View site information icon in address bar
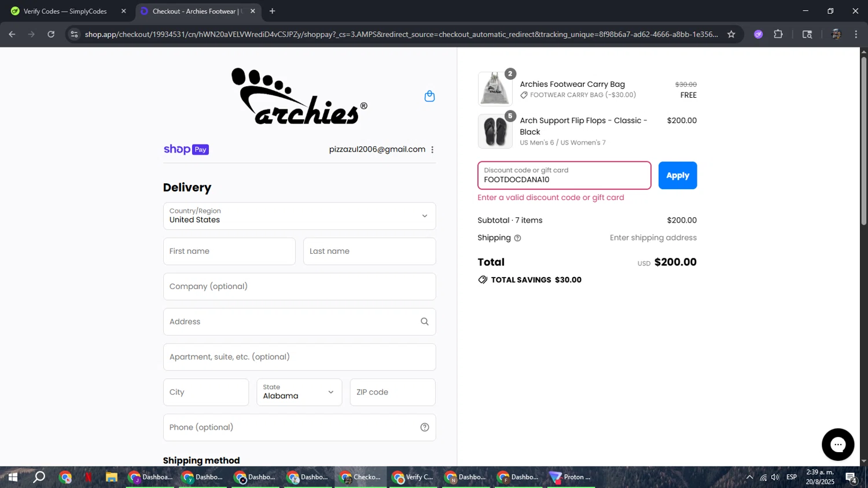 point(74,35)
